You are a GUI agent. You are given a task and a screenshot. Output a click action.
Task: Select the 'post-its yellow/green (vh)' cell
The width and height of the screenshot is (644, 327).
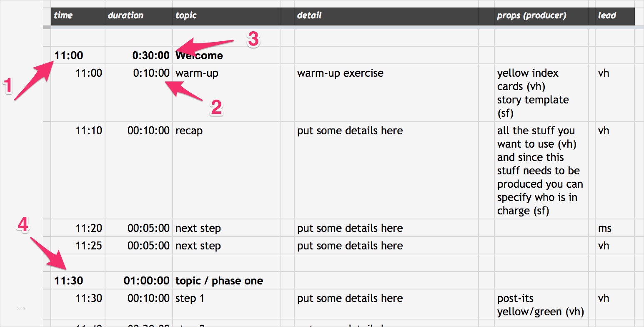(540, 305)
